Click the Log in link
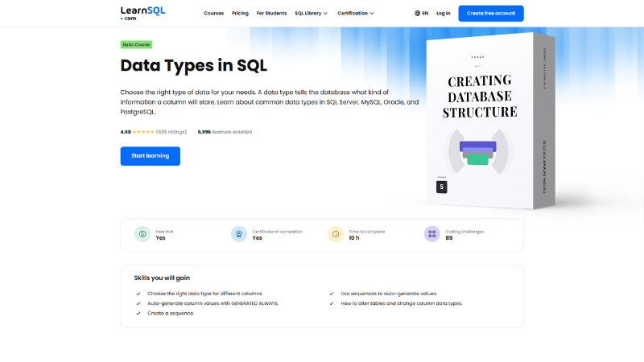Screen dimensions: 644x362 point(444,13)
